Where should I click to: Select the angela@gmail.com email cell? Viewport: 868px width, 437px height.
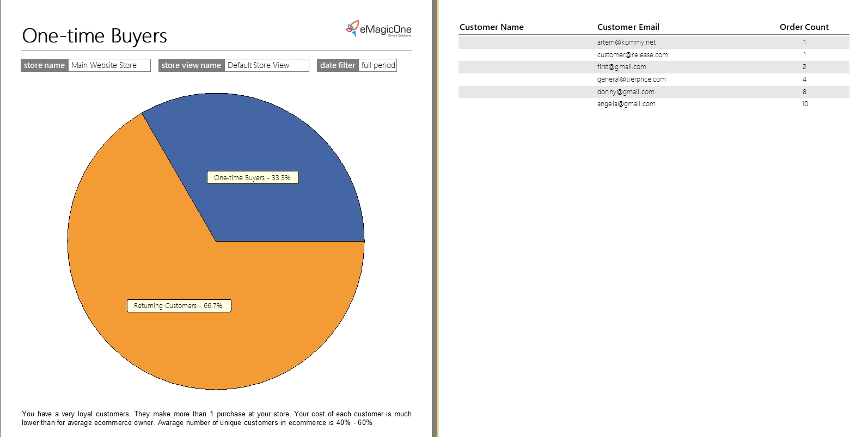626,104
